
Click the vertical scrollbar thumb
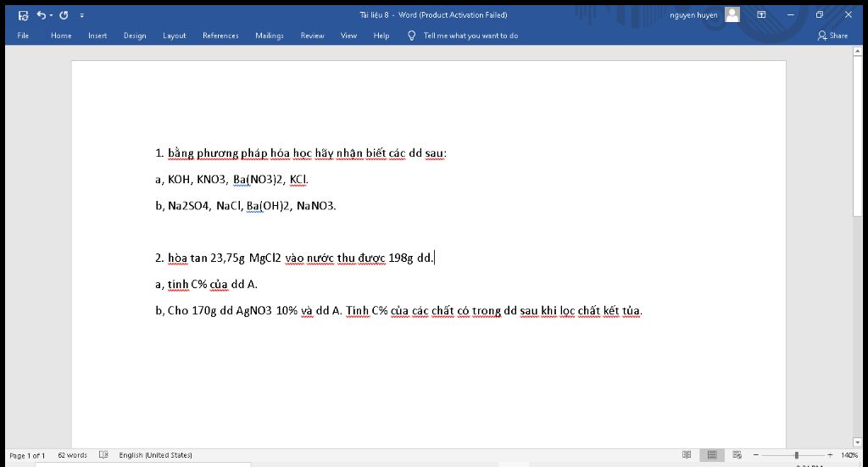pyautogui.click(x=858, y=136)
